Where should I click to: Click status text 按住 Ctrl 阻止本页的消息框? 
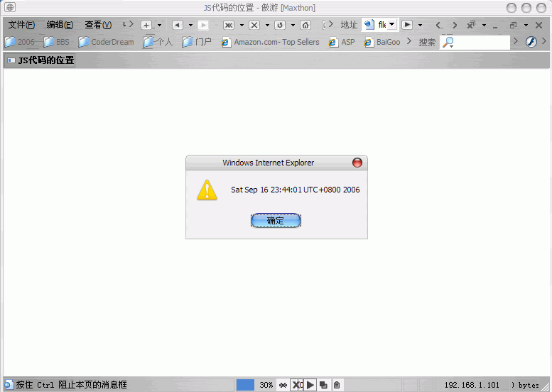71,385
